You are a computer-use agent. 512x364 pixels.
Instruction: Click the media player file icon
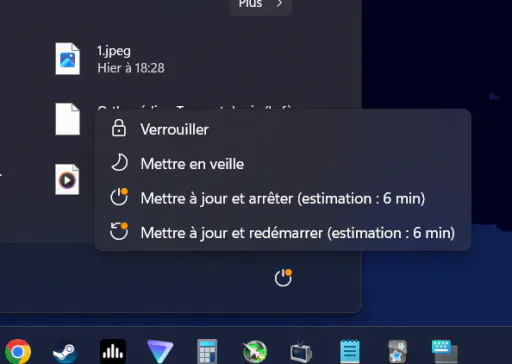(67, 179)
